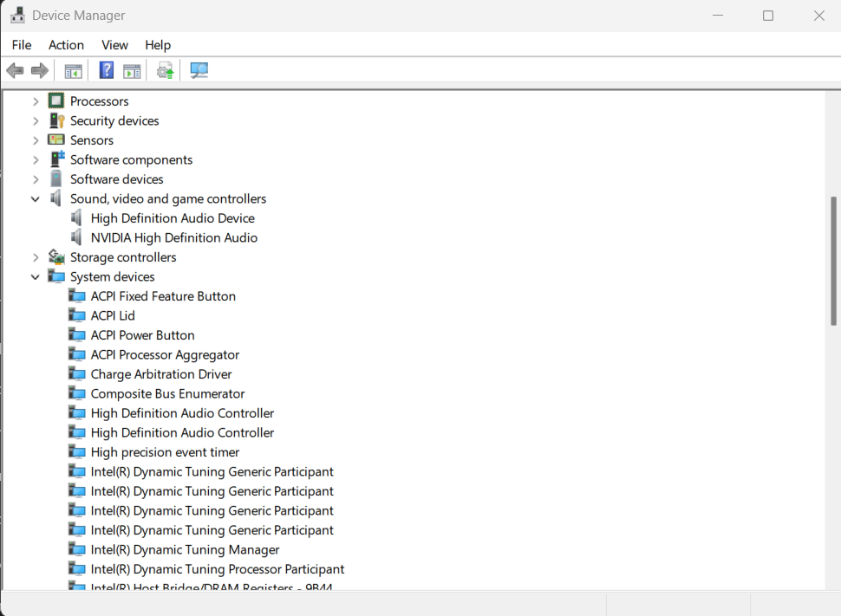Click the Back arrow toolbar icon
The image size is (841, 616).
pos(15,70)
